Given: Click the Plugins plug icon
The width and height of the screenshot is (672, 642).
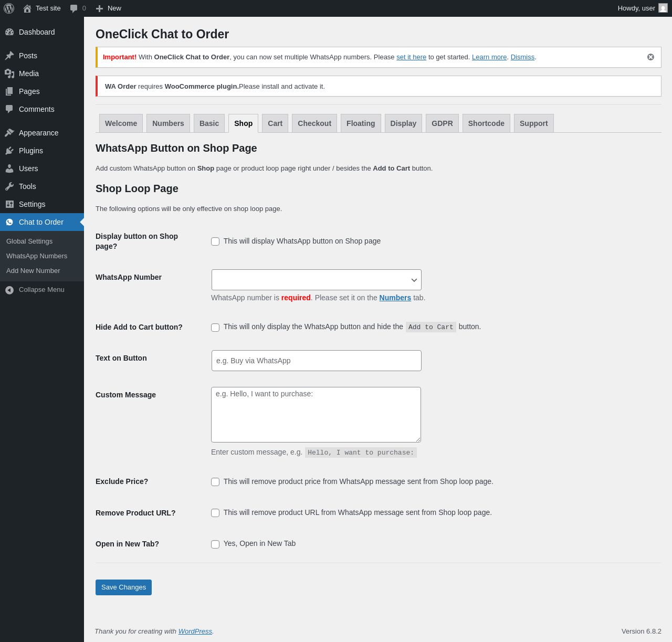Looking at the screenshot, I should click(9, 151).
